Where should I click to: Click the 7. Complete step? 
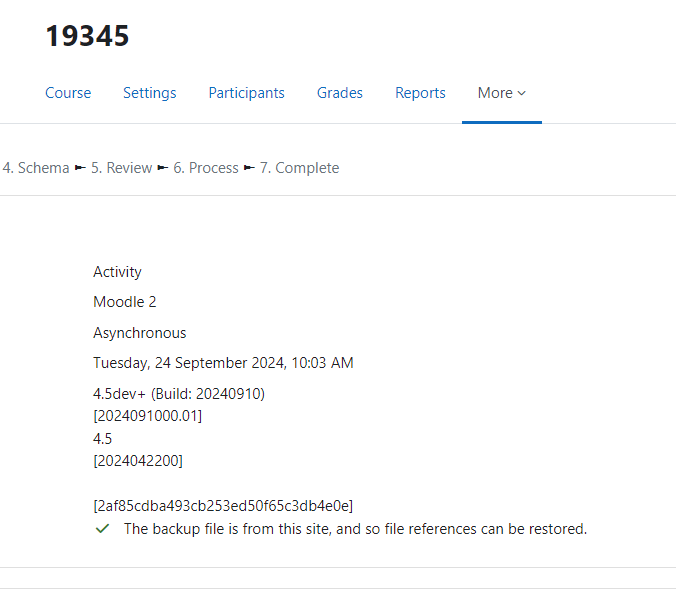(x=299, y=168)
